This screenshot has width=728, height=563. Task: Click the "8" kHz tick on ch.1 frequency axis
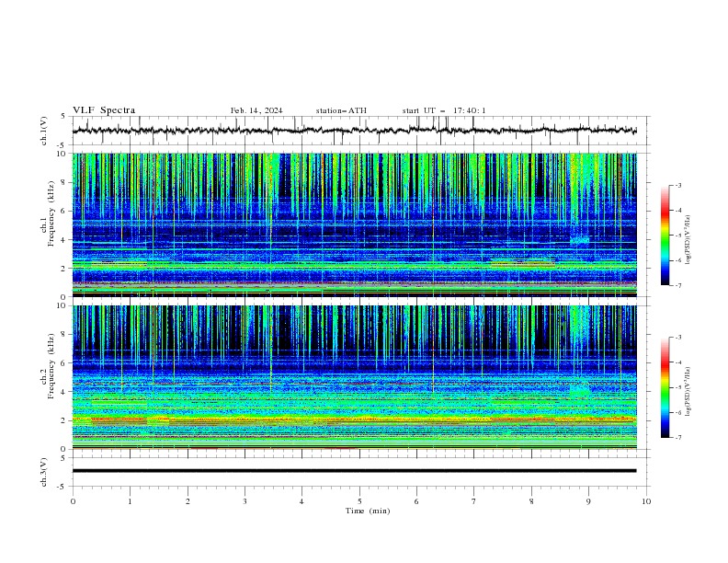pos(64,182)
